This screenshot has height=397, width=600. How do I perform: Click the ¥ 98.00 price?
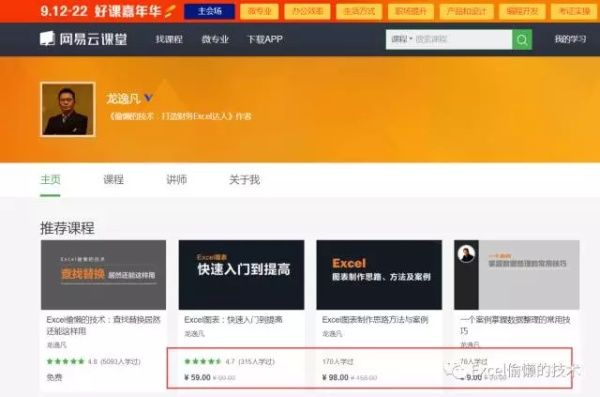335,377
